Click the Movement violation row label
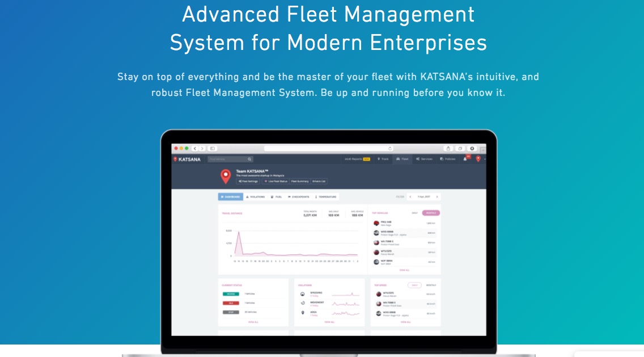The height and width of the screenshot is (357, 644). pyautogui.click(x=317, y=303)
